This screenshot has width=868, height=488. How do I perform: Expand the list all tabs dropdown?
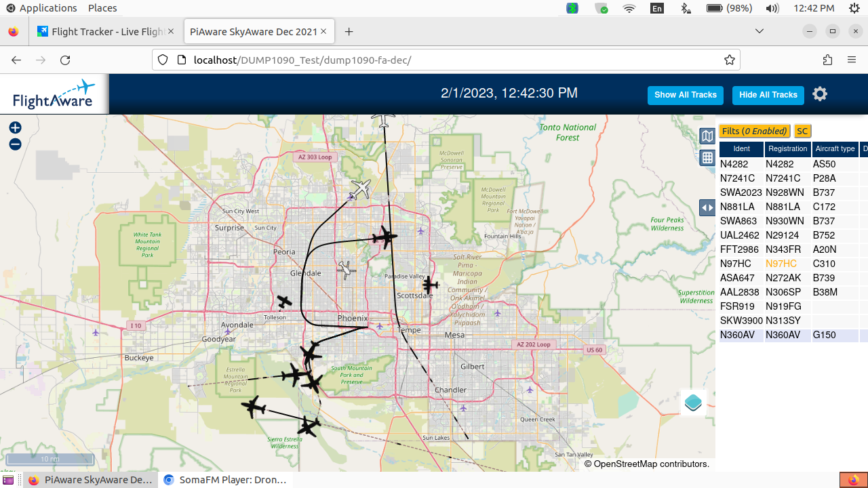[x=759, y=32]
